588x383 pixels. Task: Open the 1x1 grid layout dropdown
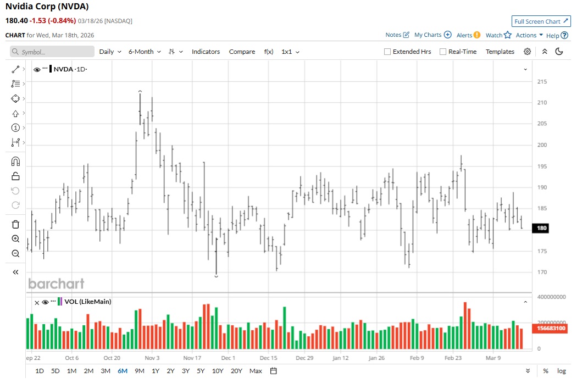click(x=291, y=52)
